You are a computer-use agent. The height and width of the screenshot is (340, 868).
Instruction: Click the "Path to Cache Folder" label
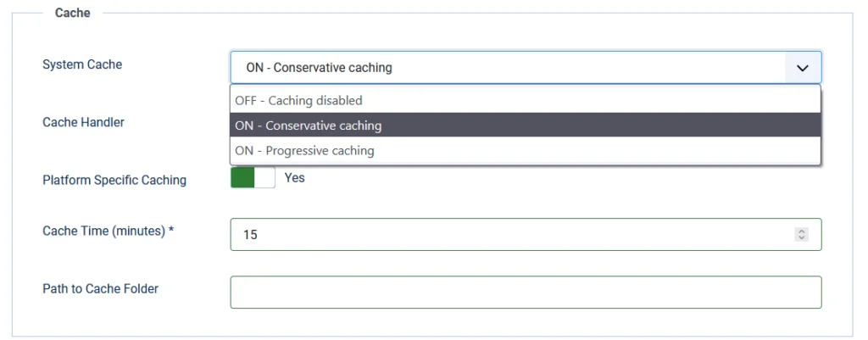pos(100,288)
